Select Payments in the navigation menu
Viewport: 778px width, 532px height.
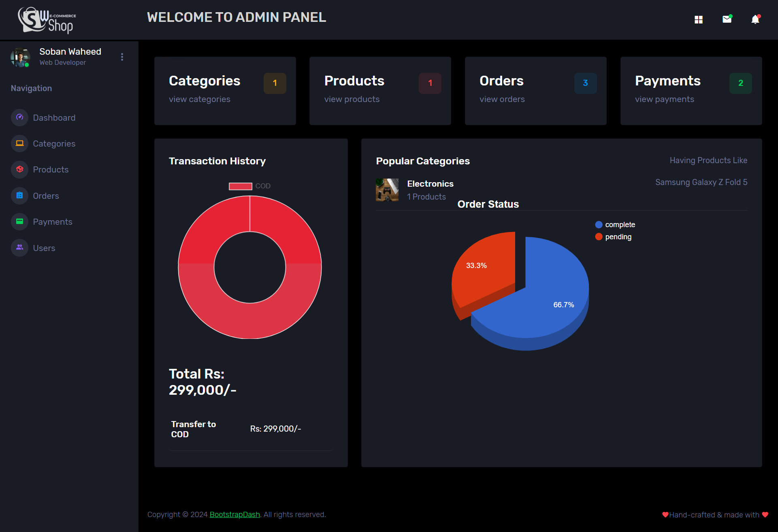point(52,222)
